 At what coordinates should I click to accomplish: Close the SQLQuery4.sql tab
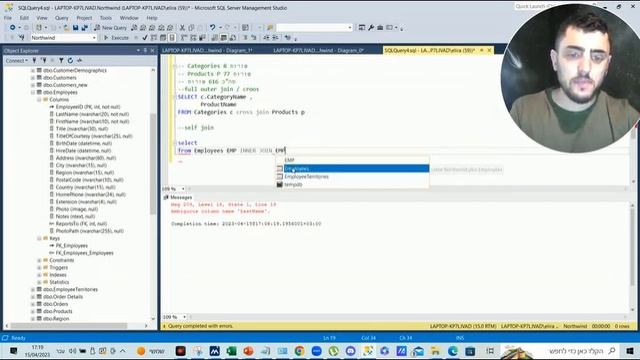(x=489, y=50)
